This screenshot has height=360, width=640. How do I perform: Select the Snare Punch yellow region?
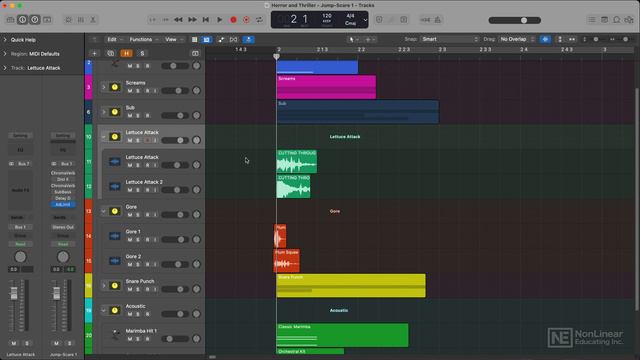point(351,286)
